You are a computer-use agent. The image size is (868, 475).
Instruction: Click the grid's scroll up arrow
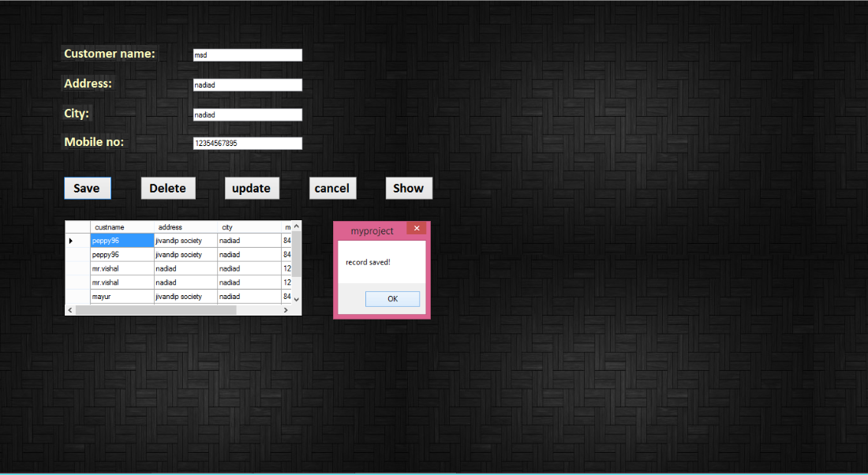[296, 226]
